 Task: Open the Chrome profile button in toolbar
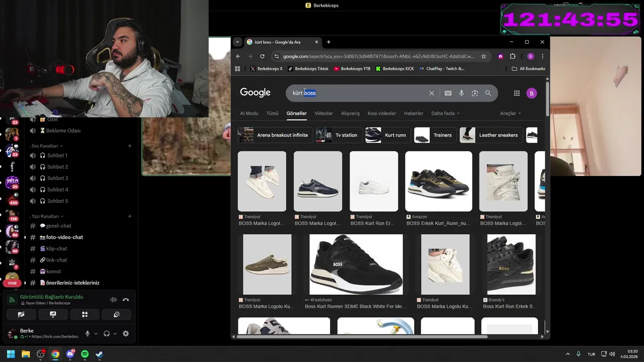tap(530, 56)
